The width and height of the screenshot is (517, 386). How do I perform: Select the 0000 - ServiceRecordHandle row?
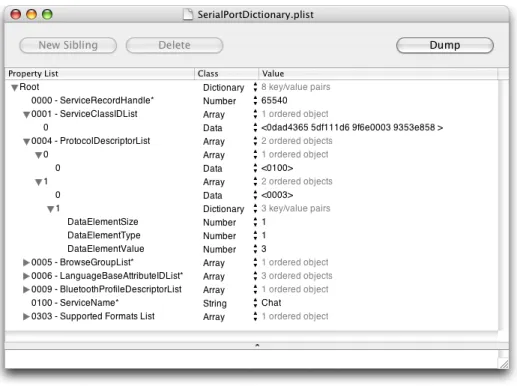tap(252, 100)
